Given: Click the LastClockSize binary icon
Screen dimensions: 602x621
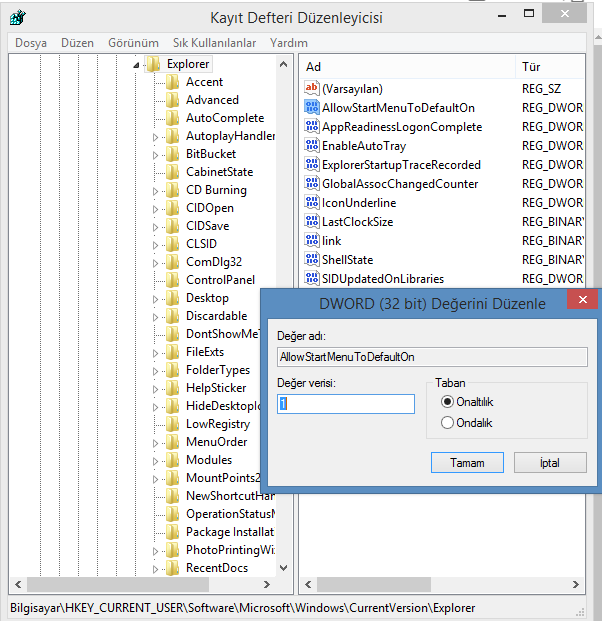Looking at the screenshot, I should pyautogui.click(x=312, y=221).
